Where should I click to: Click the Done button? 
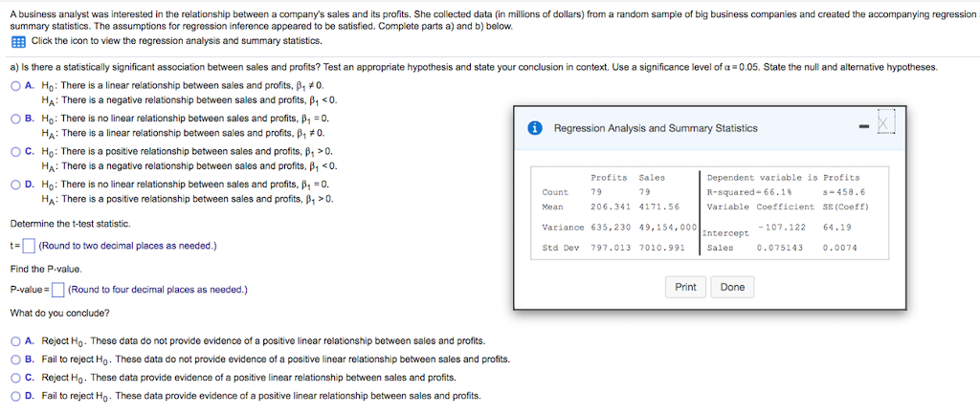tap(732, 287)
